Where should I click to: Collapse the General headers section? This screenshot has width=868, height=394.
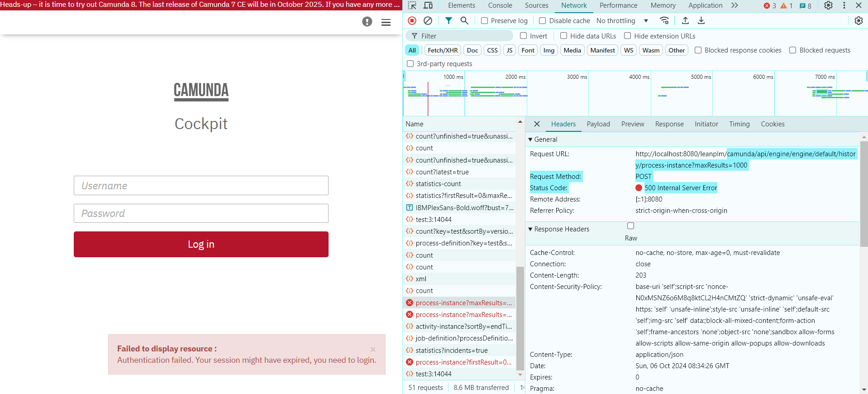(x=543, y=139)
